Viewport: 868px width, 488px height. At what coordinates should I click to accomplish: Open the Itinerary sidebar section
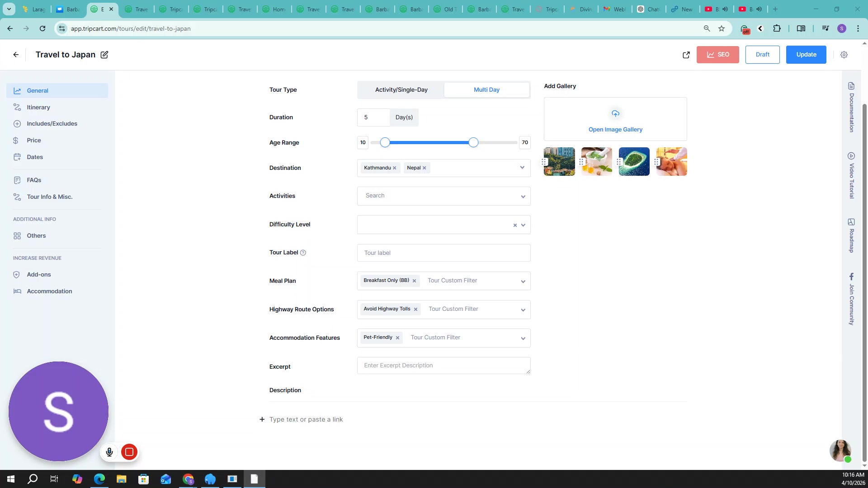click(38, 108)
